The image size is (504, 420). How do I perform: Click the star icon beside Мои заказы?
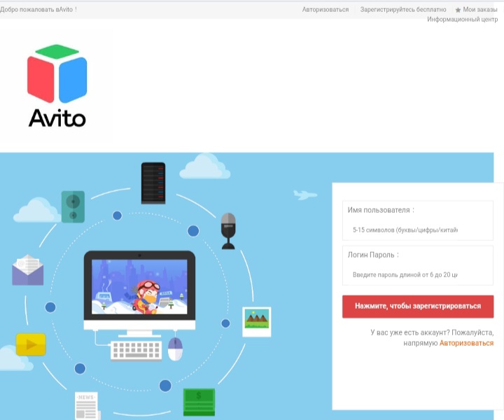click(x=458, y=10)
